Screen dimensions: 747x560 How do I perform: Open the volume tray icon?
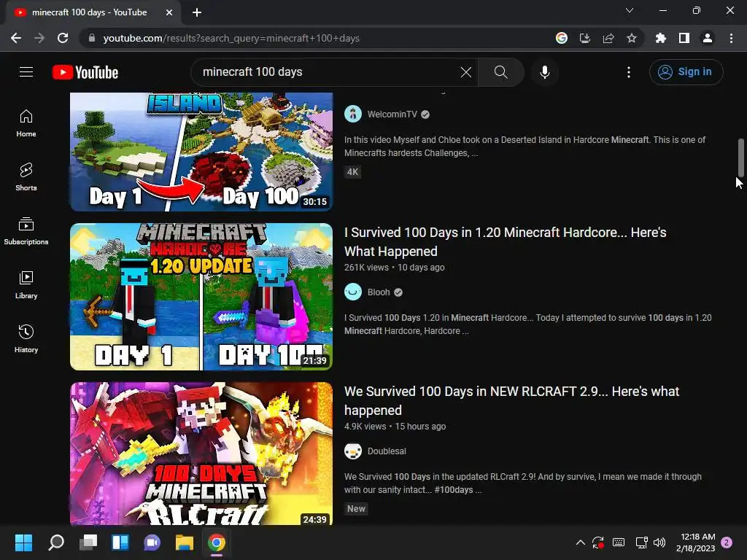click(x=659, y=542)
